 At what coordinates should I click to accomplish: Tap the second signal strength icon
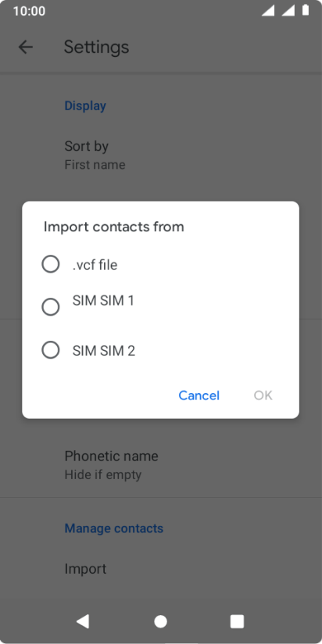point(288,11)
